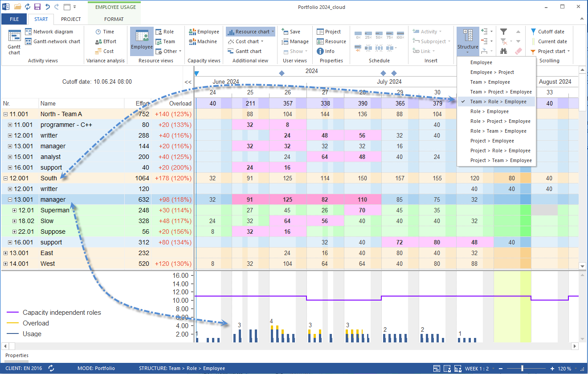Open Info properties

click(x=326, y=51)
